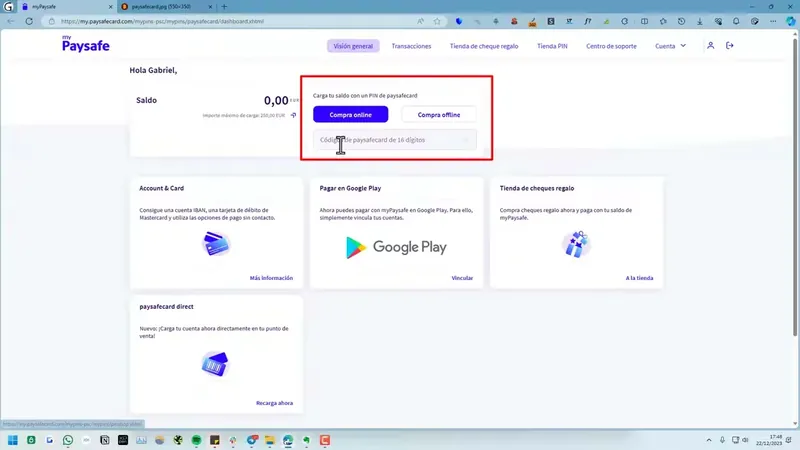800x450 pixels.
Task: Click the browser notification bell icon
Action: click(736, 21)
